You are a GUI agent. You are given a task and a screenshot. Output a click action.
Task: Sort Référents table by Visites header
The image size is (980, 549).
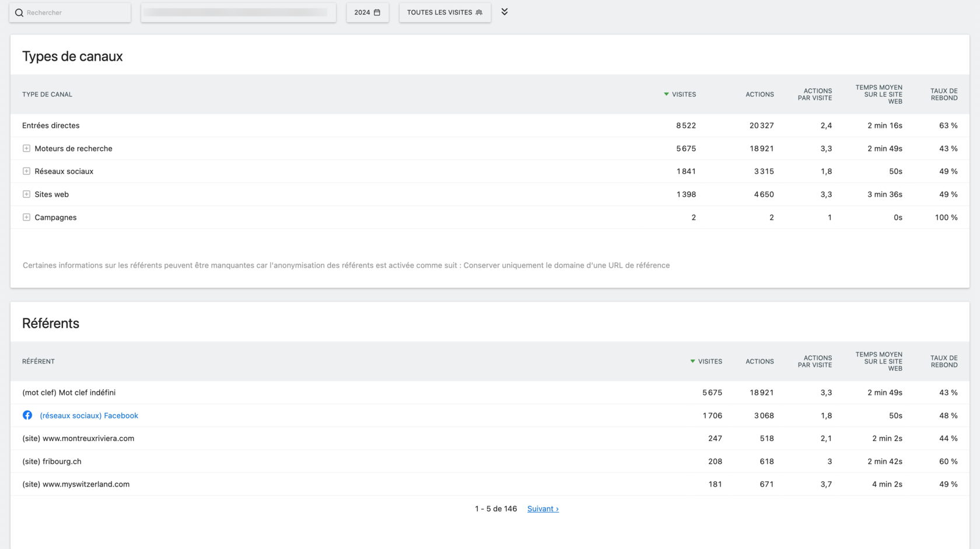click(710, 362)
